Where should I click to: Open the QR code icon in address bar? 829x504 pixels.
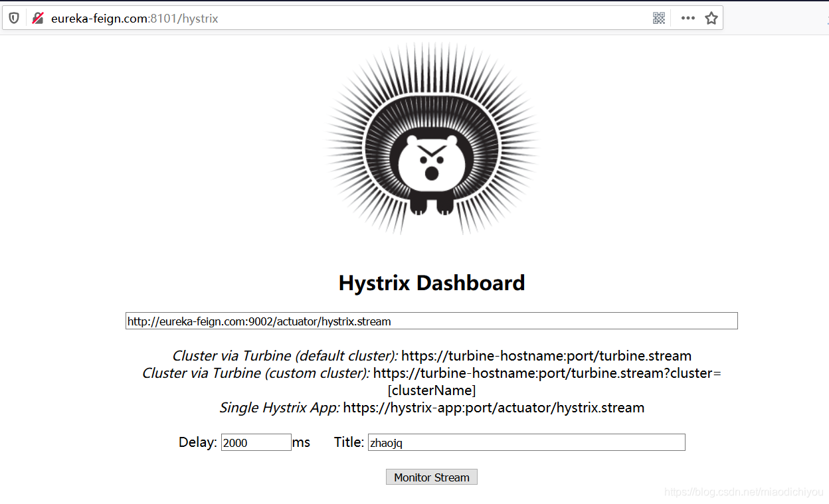659,18
